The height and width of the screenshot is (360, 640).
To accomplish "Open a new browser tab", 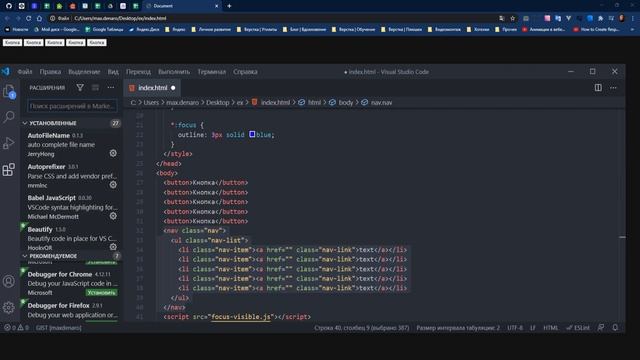I will pos(229,6).
